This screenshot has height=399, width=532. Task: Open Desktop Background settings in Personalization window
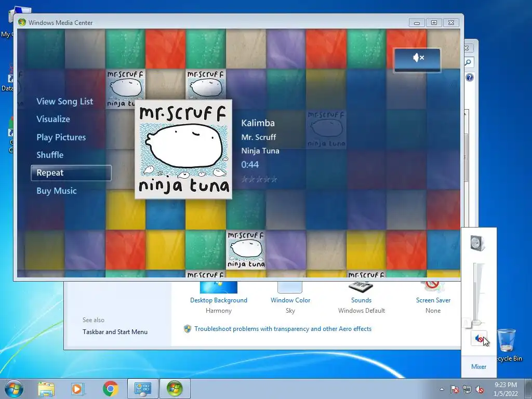(219, 300)
